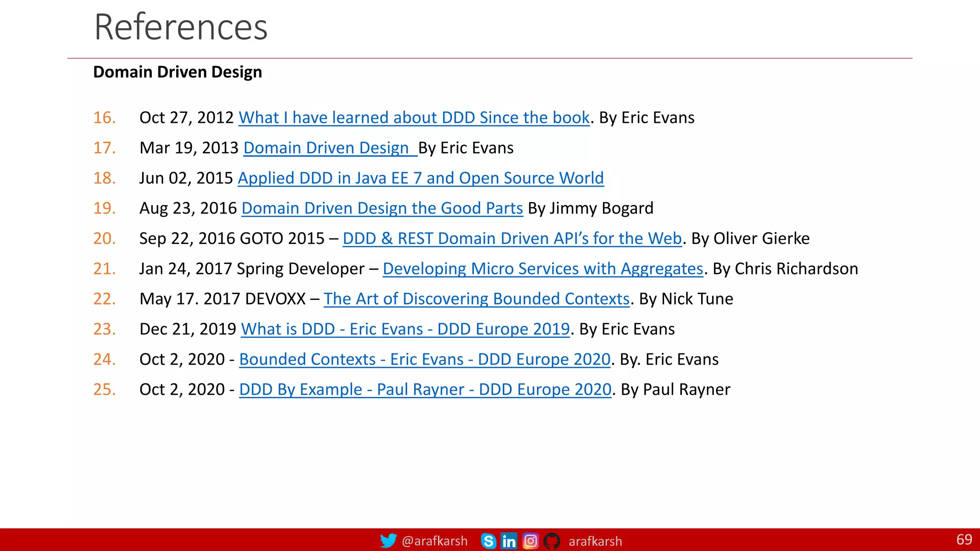Click the list number '16.'
The height and width of the screenshot is (551, 980).
pyautogui.click(x=104, y=118)
